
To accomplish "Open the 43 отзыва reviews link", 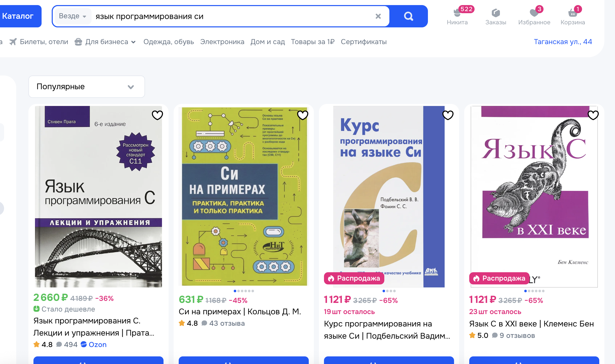I will (x=223, y=323).
